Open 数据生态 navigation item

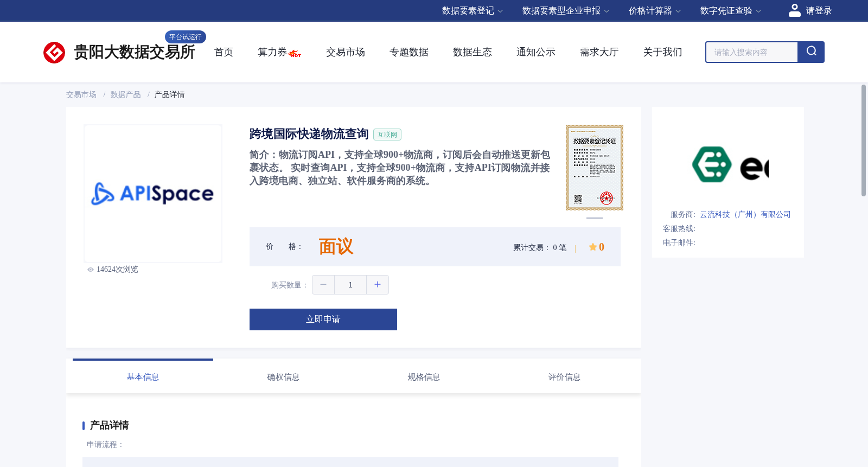pos(473,52)
